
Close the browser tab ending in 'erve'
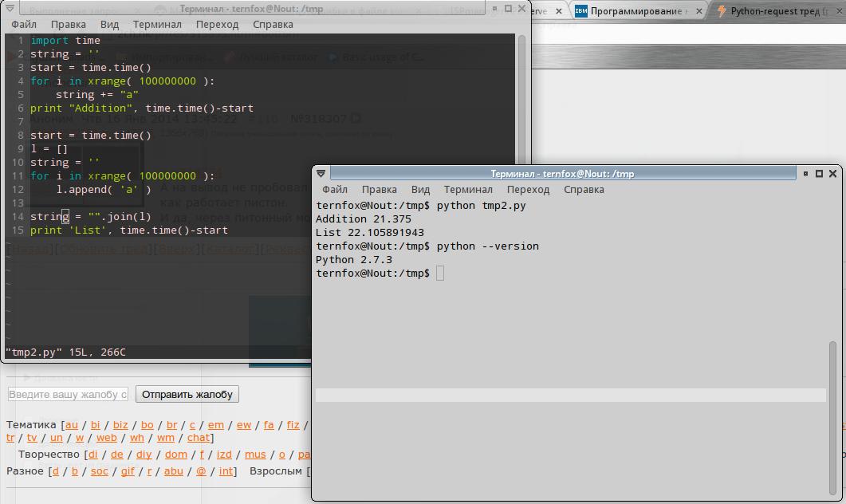[559, 11]
